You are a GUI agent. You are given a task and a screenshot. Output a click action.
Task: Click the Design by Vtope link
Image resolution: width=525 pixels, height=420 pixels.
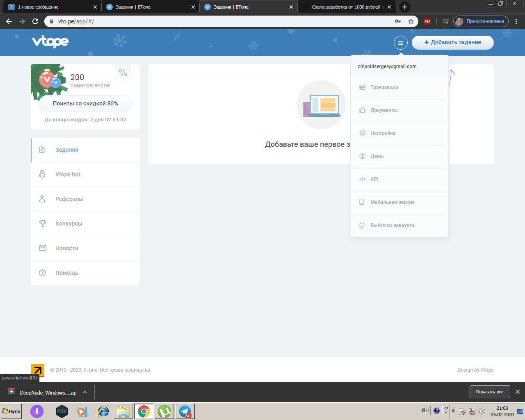pyautogui.click(x=475, y=370)
